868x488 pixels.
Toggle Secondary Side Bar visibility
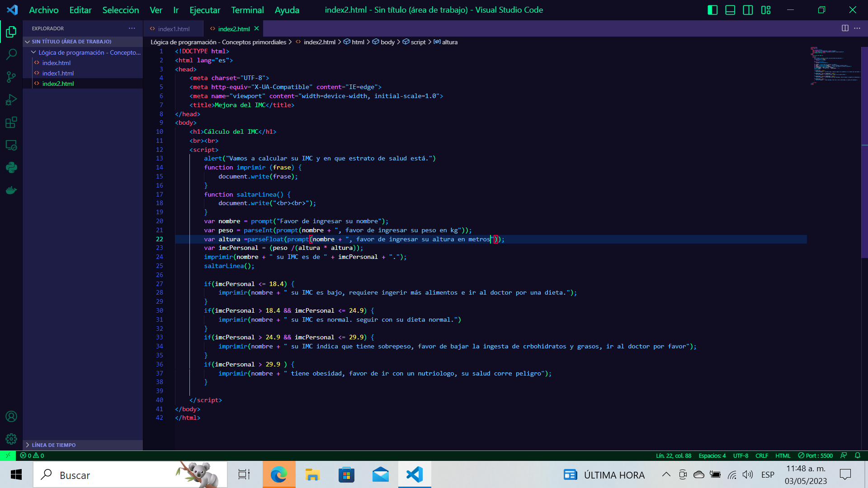click(748, 10)
